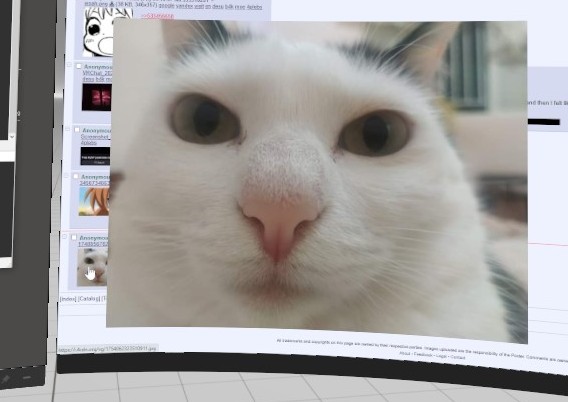Go to the [Catalog] navigation link
This screenshot has width=568, height=402.
(89, 299)
